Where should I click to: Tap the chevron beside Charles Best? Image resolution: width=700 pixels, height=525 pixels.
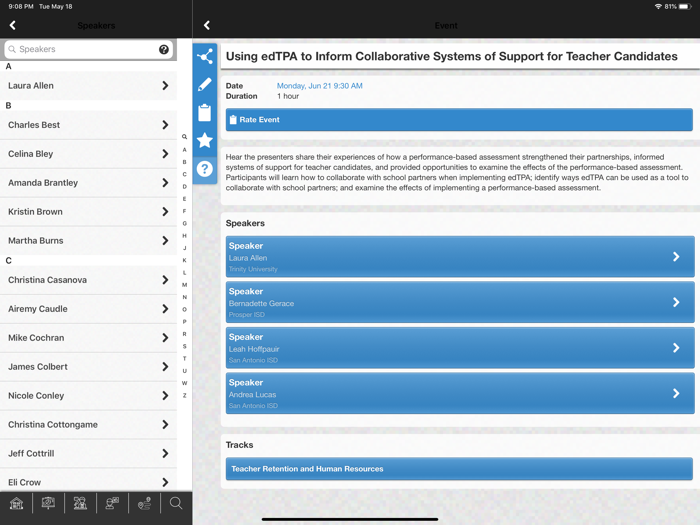tap(165, 125)
